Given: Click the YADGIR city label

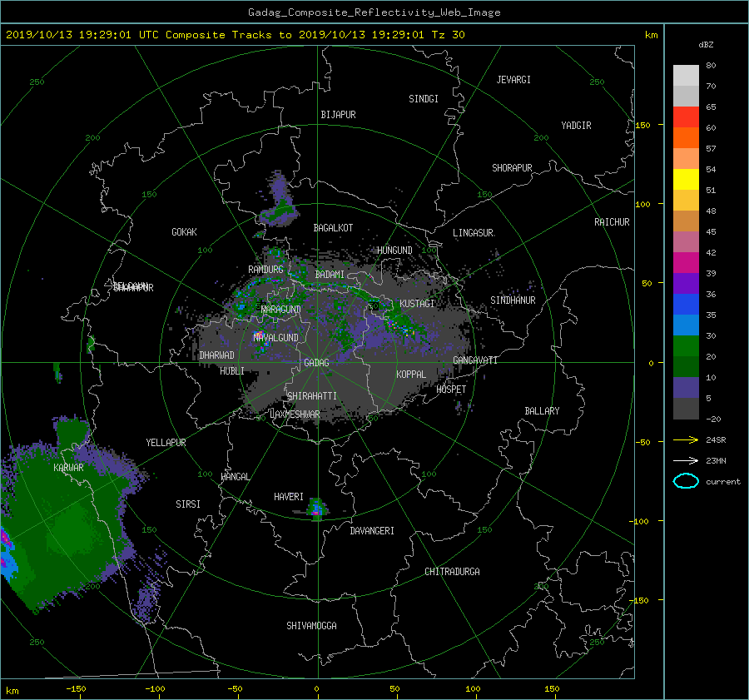Looking at the screenshot, I should pos(576,125).
